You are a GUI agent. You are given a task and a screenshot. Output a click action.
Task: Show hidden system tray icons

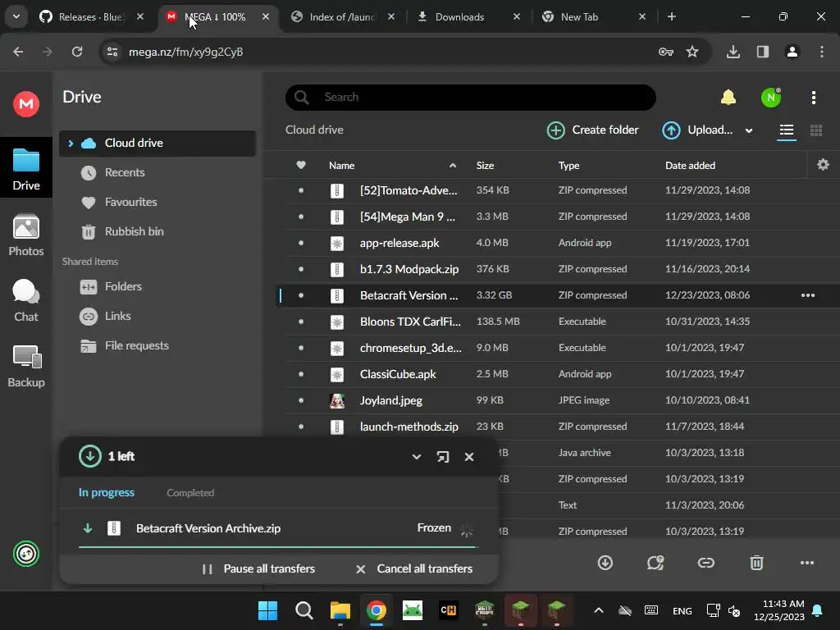pos(598,610)
